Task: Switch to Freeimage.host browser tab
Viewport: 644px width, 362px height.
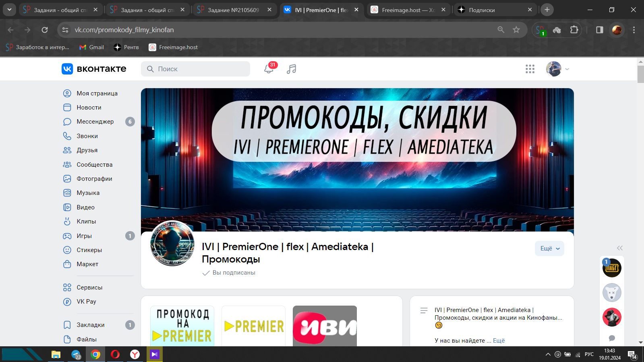Action: click(408, 10)
